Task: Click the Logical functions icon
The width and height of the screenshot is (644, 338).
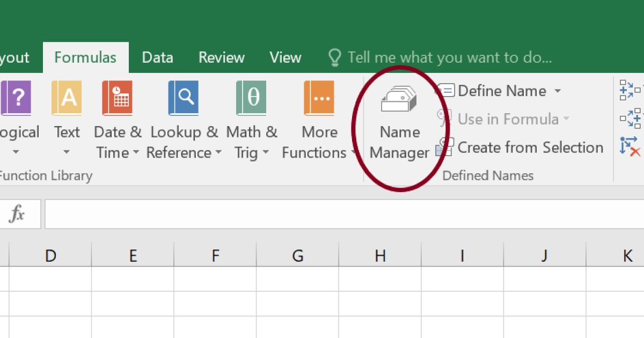Action: (16, 98)
